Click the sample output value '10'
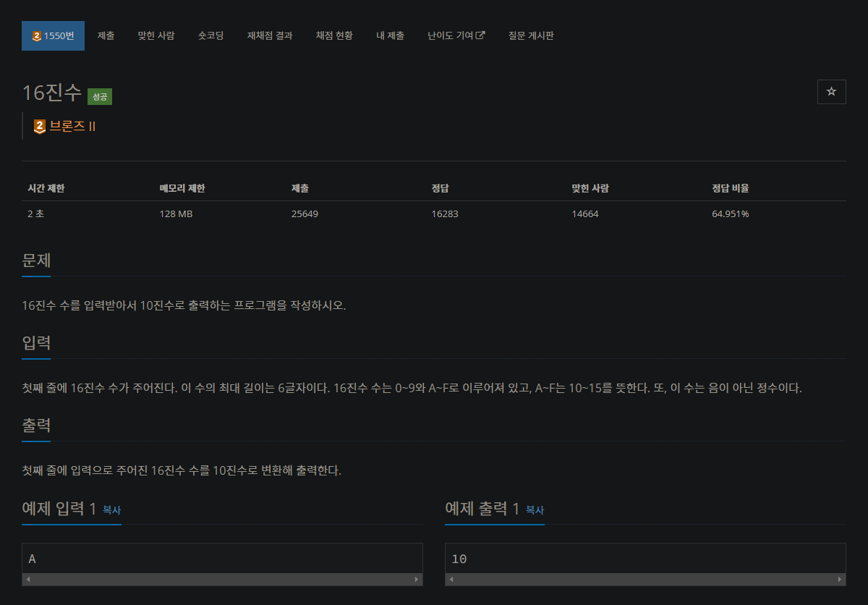Image resolution: width=868 pixels, height=605 pixels. (x=459, y=559)
